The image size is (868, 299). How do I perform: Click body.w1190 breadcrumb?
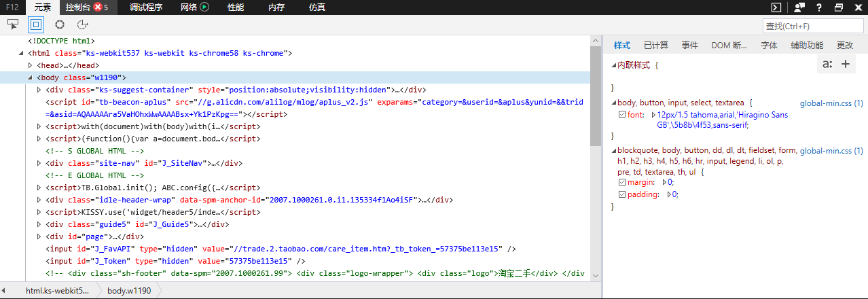(x=129, y=291)
